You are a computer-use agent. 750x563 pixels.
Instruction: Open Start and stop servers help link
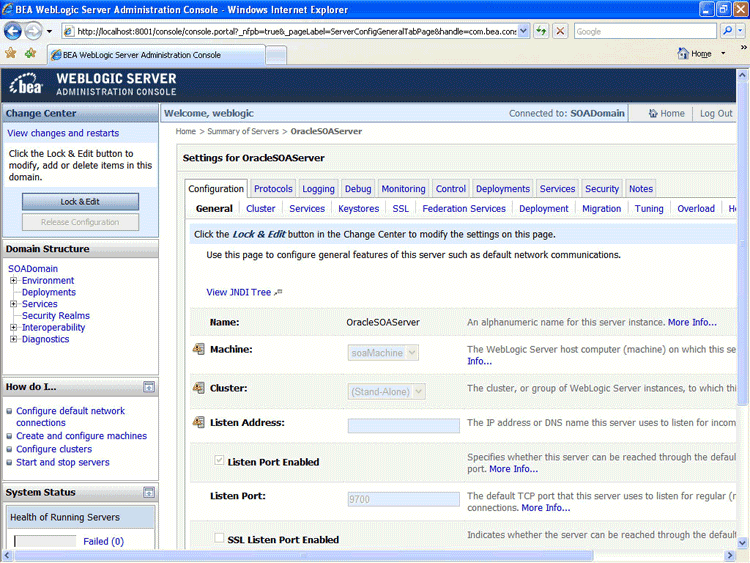pyautogui.click(x=63, y=462)
